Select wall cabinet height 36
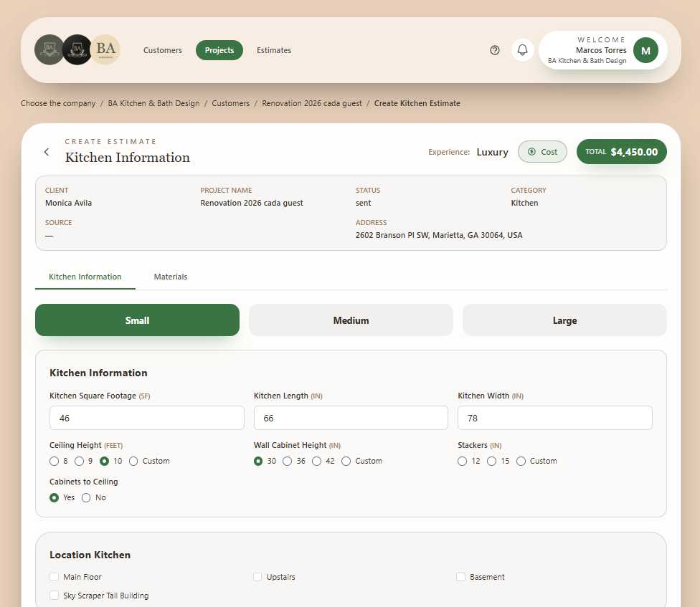This screenshot has height=607, width=700. (288, 461)
